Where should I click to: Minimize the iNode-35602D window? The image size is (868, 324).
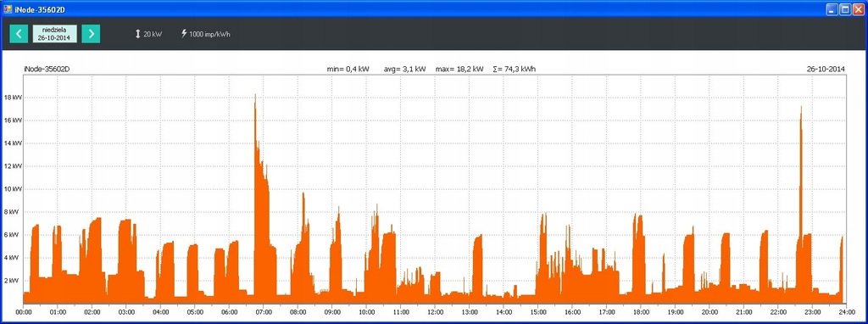[833, 8]
